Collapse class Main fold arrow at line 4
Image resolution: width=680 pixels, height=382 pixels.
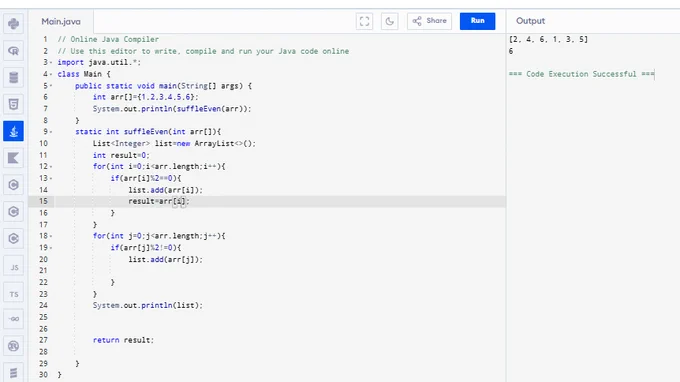click(51, 74)
